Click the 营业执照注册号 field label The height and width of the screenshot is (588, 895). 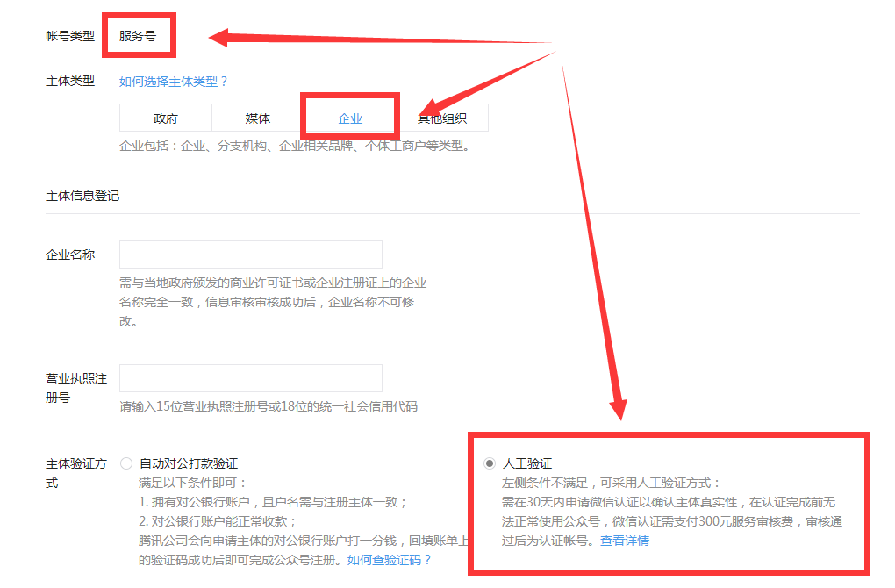(76, 388)
